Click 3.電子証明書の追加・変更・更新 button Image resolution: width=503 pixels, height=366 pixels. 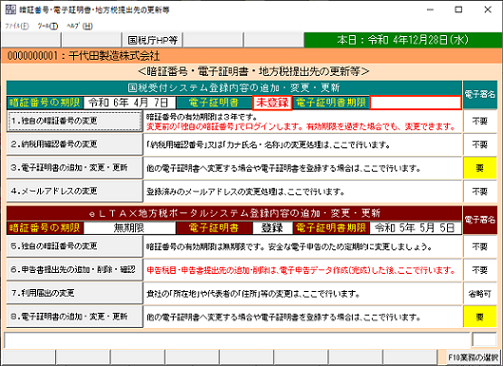click(74, 168)
